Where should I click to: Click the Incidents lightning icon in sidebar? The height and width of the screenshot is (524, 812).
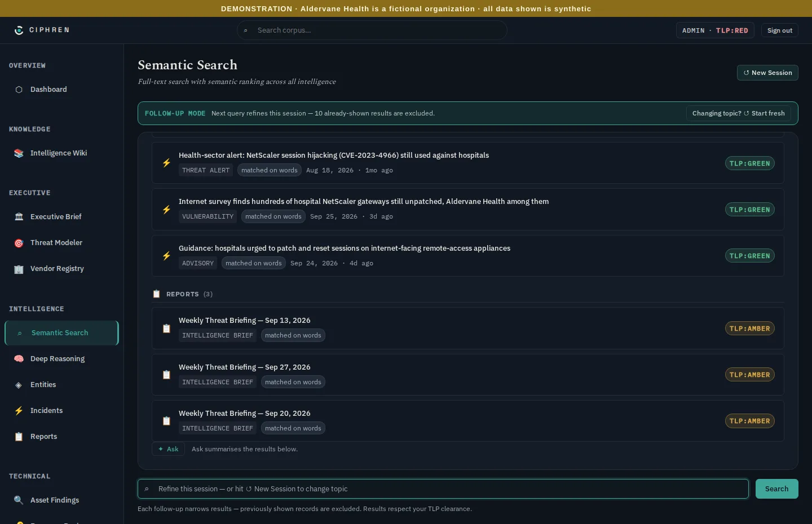[x=19, y=411]
